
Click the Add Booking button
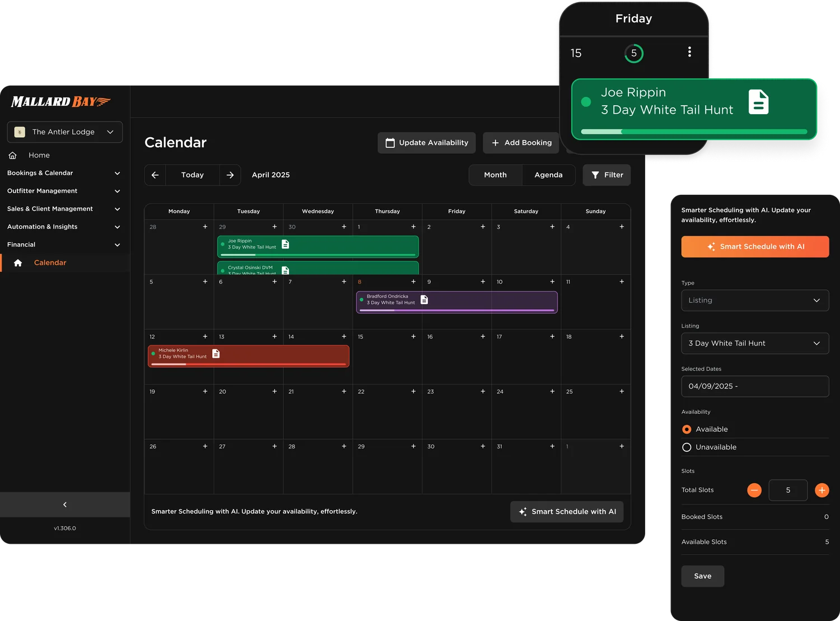click(521, 143)
